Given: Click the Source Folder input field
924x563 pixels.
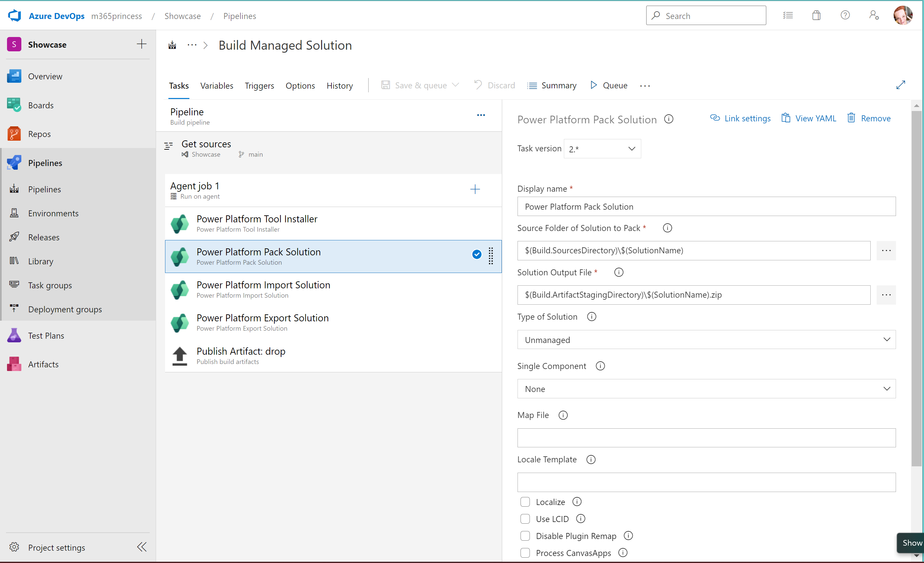Looking at the screenshot, I should point(693,250).
